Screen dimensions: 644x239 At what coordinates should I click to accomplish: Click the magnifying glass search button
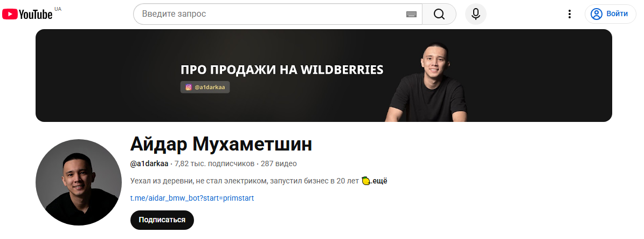click(439, 14)
